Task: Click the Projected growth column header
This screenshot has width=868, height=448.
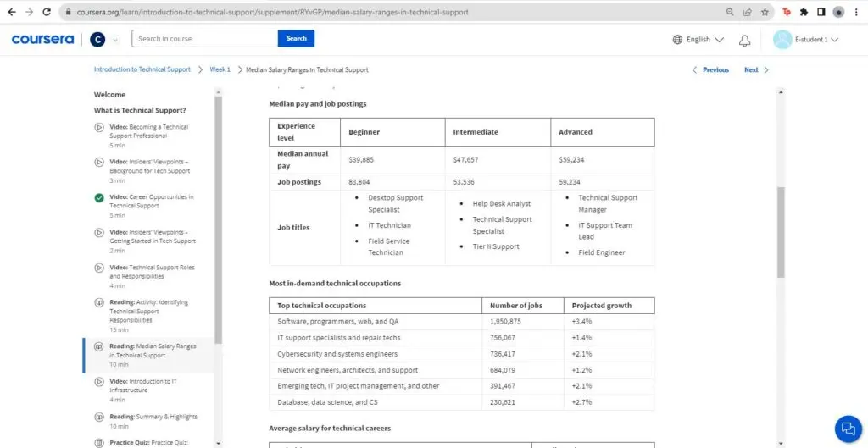Action: [x=609, y=306]
